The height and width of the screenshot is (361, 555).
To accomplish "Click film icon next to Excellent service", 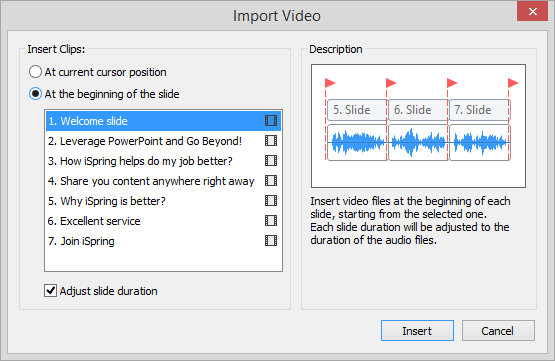I will click(271, 221).
